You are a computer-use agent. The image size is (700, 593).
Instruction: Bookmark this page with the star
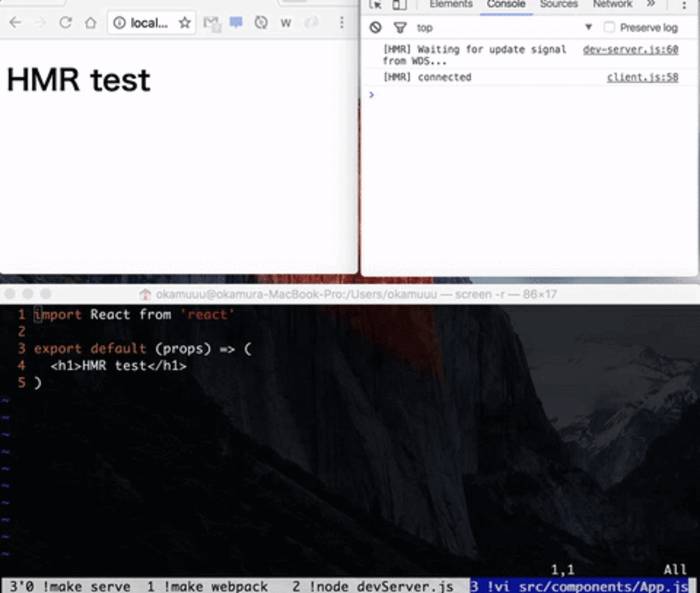pyautogui.click(x=185, y=23)
